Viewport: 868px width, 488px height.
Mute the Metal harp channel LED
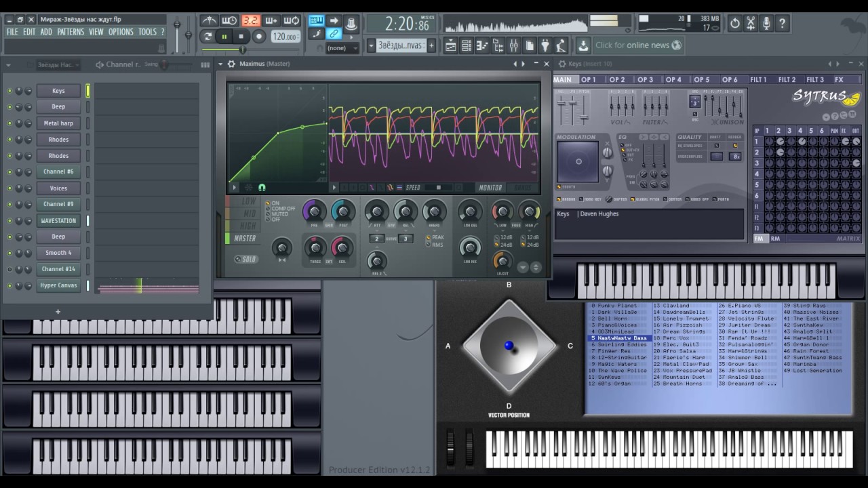coord(9,123)
